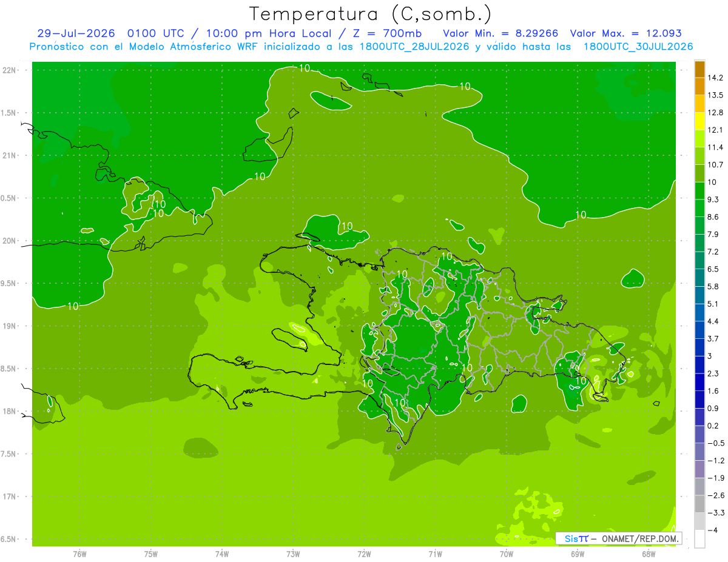Click the '10.7' legend value
Screen dimensions: 728x562
(715, 165)
